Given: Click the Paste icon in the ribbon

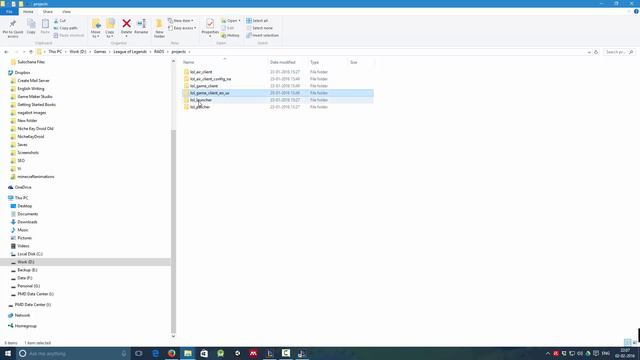Looking at the screenshot, I should [45, 24].
